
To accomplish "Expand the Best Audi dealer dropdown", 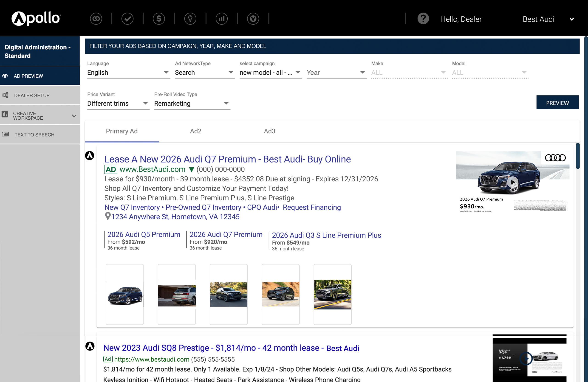I will (x=571, y=19).
